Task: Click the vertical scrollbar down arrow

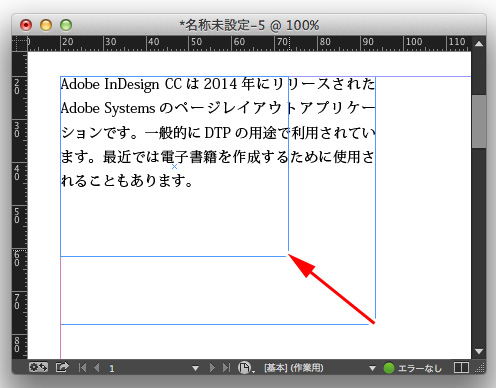Action: tap(479, 351)
